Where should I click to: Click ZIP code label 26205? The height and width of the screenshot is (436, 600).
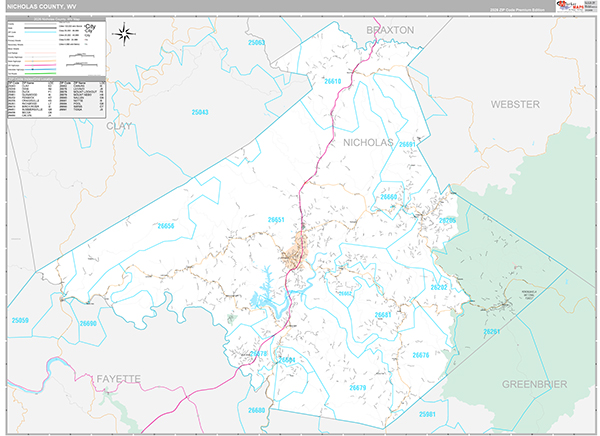[447, 220]
